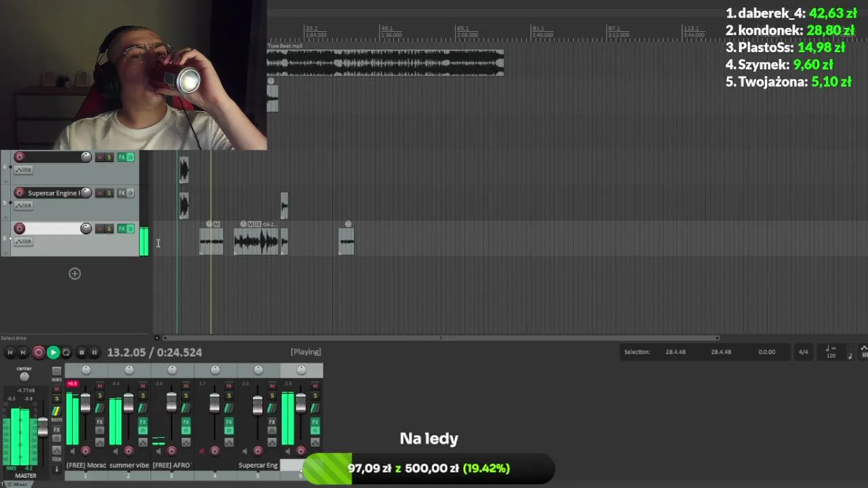Mute the Supercar Eng mixer channel

[272, 386]
